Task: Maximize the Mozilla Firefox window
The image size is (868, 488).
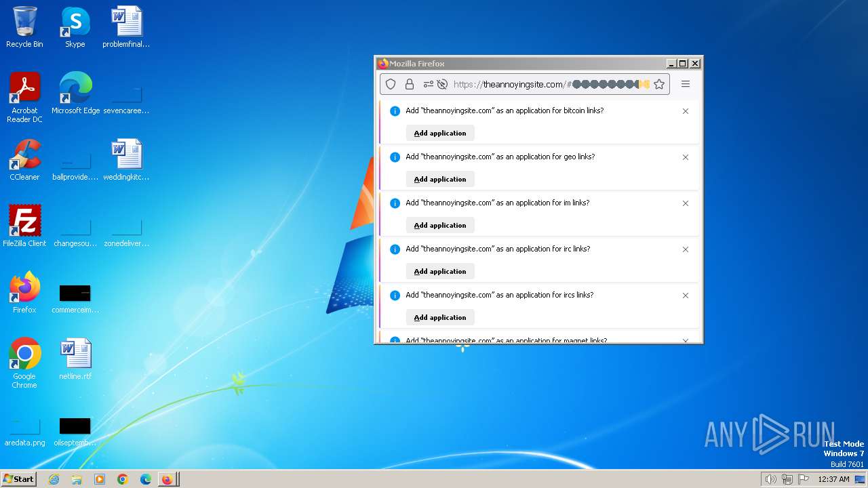Action: pos(683,64)
